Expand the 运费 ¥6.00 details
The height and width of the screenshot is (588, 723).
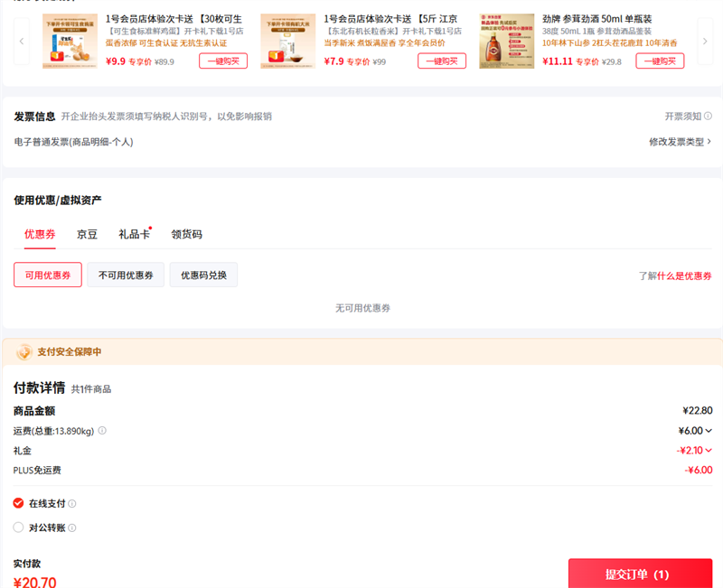pyautogui.click(x=696, y=431)
